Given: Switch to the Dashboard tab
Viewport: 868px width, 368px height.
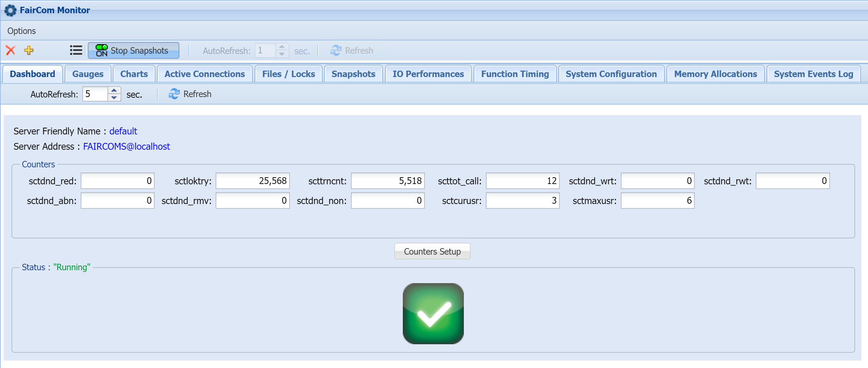Looking at the screenshot, I should (33, 74).
